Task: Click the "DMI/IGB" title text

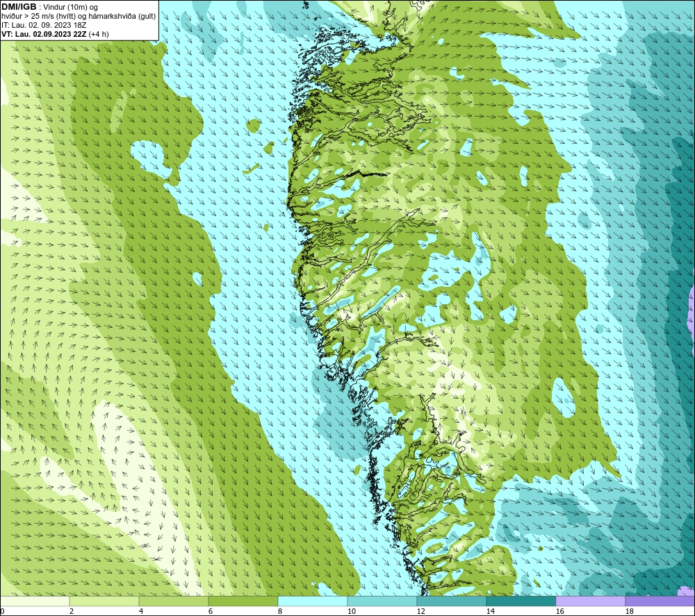Action: coord(19,7)
